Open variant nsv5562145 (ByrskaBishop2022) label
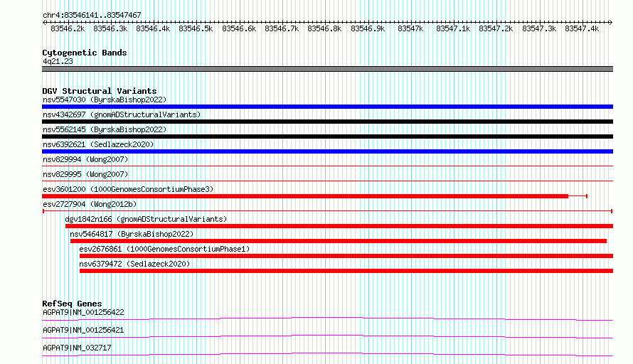633x364 pixels. (105, 129)
